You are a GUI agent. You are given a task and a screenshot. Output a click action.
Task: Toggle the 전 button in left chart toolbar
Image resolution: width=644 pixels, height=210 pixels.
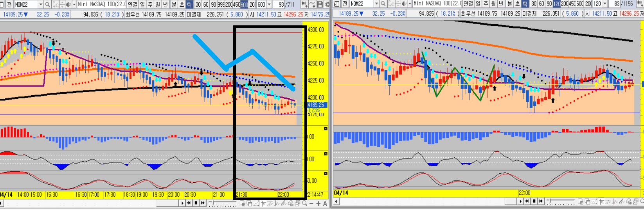coord(9,4)
